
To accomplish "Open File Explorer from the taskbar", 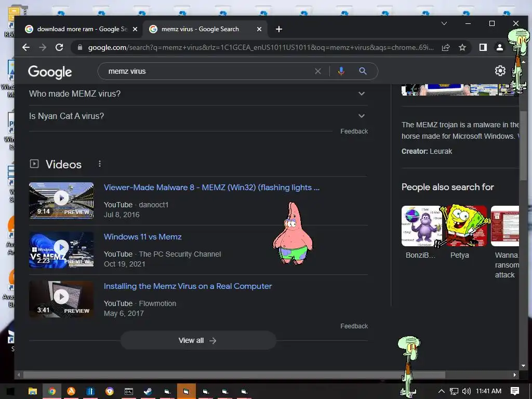I will pos(33,391).
